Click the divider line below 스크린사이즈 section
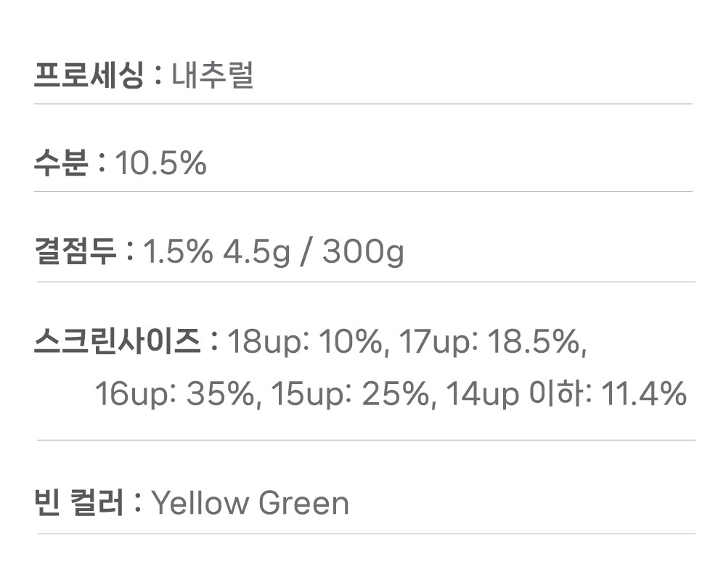The height and width of the screenshot is (588, 726). click(366, 440)
